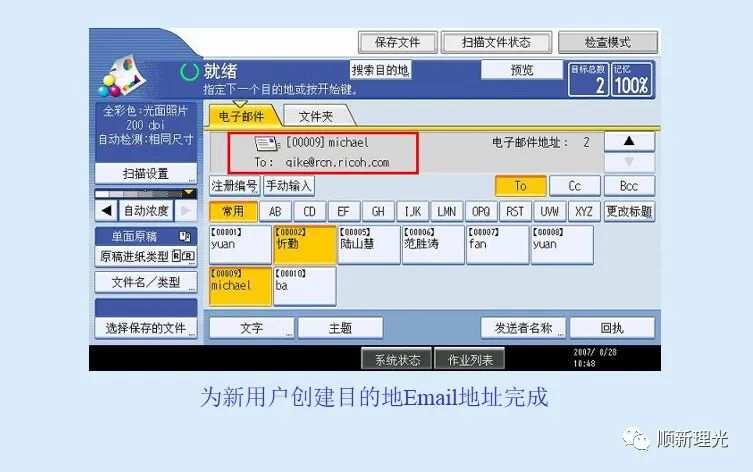This screenshot has width=753, height=472.
Task: Click 系统状态 system status
Action: click(x=397, y=360)
